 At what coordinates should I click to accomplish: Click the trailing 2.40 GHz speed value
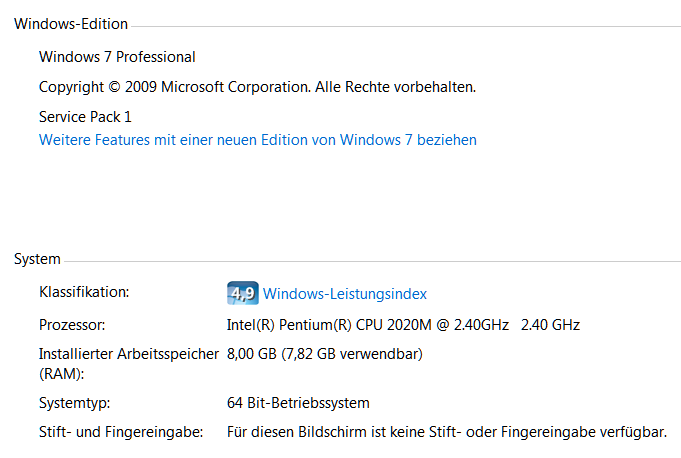pos(551,324)
